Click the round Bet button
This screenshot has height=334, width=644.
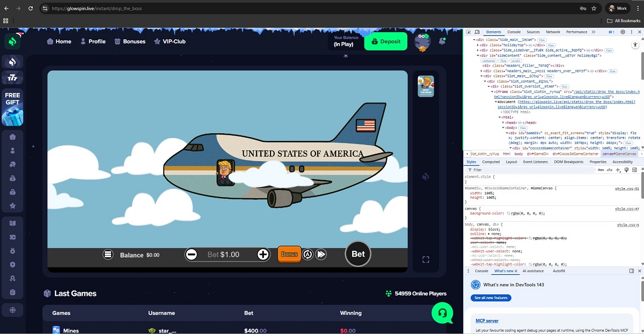358,254
